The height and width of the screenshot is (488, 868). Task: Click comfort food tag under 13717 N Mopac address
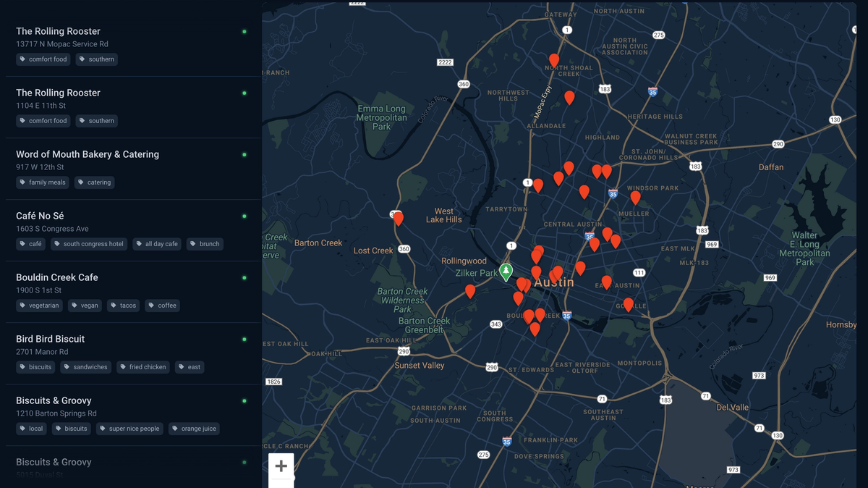43,59
